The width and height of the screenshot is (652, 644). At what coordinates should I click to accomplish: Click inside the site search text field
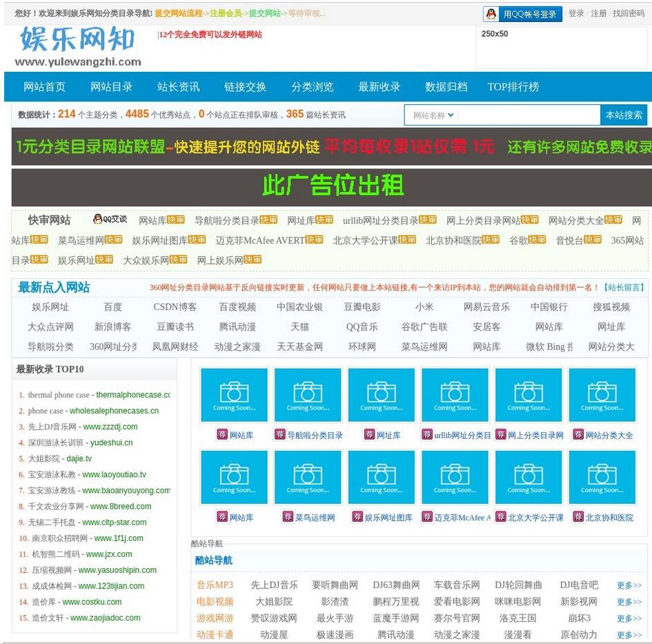pos(528,115)
